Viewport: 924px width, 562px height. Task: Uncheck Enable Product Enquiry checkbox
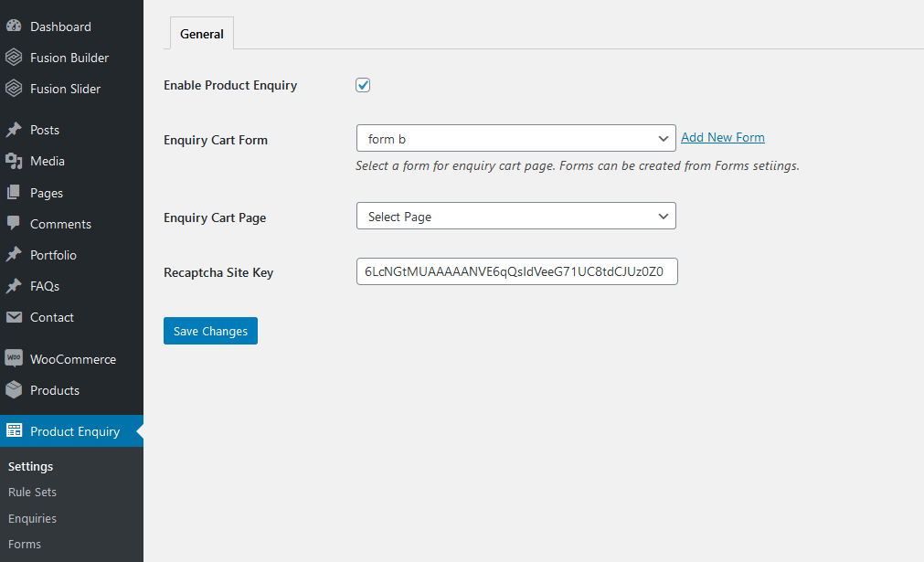[x=363, y=85]
